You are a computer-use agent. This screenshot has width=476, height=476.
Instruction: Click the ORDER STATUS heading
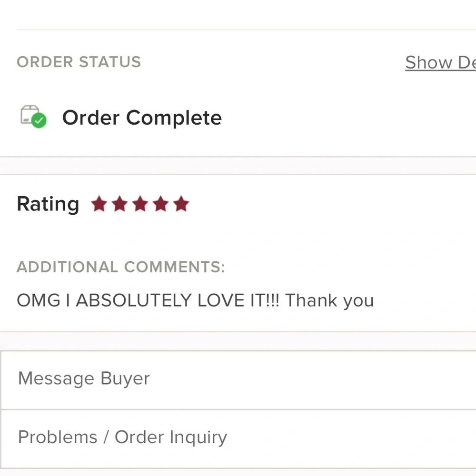79,62
